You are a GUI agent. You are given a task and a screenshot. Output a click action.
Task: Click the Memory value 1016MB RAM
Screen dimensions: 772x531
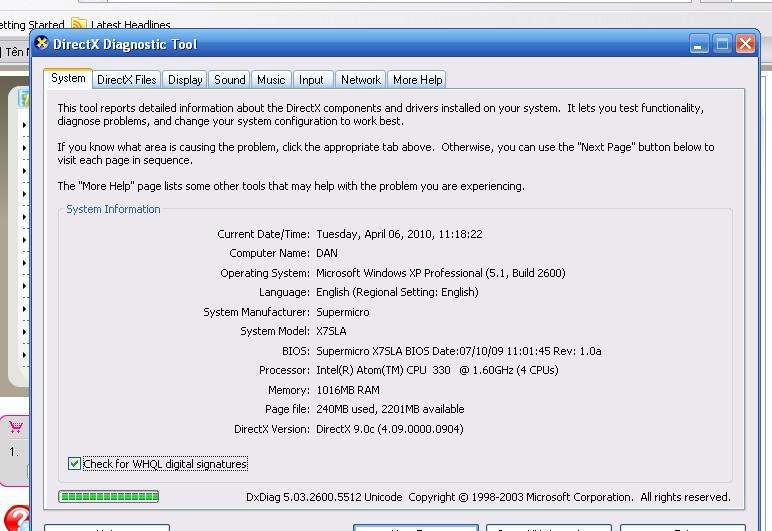(348, 390)
